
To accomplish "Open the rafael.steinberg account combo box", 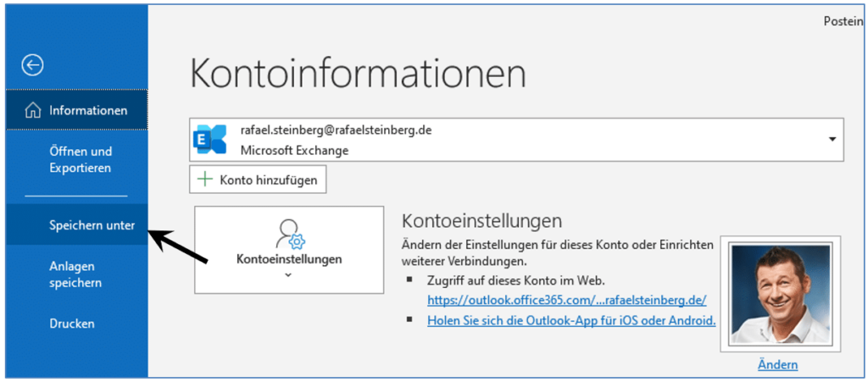I will click(x=516, y=139).
